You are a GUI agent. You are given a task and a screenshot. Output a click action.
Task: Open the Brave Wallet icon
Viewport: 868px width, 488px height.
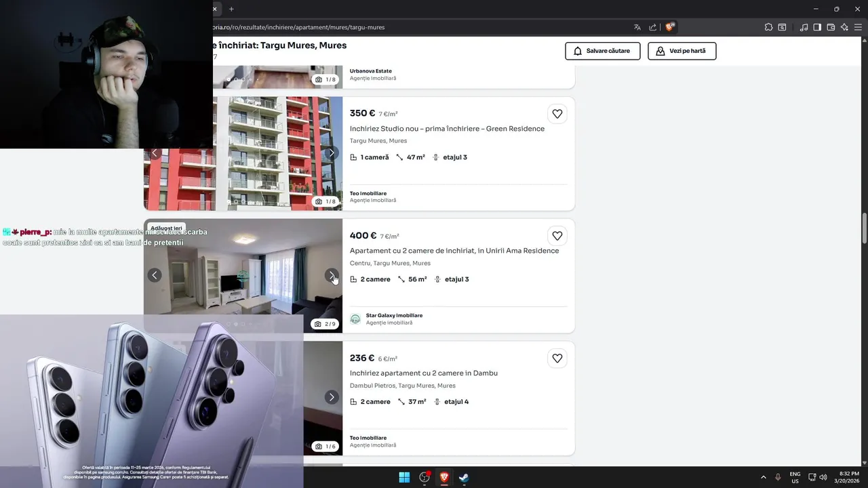click(x=831, y=27)
